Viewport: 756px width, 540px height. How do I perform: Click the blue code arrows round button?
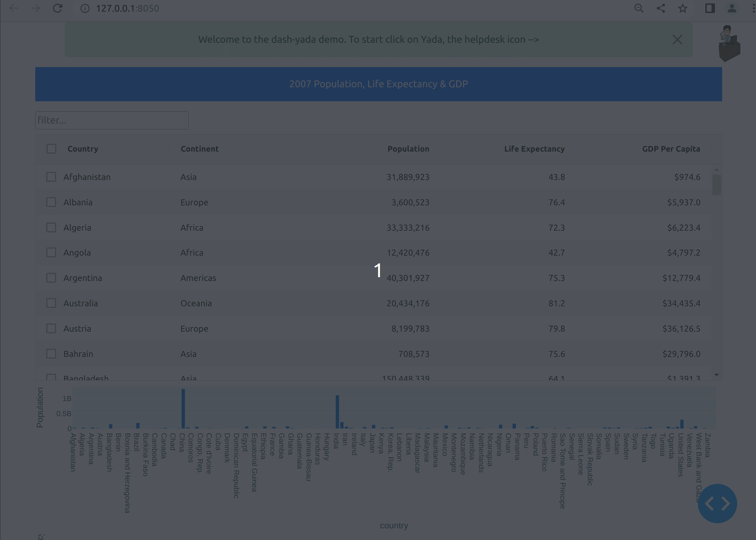click(x=717, y=503)
